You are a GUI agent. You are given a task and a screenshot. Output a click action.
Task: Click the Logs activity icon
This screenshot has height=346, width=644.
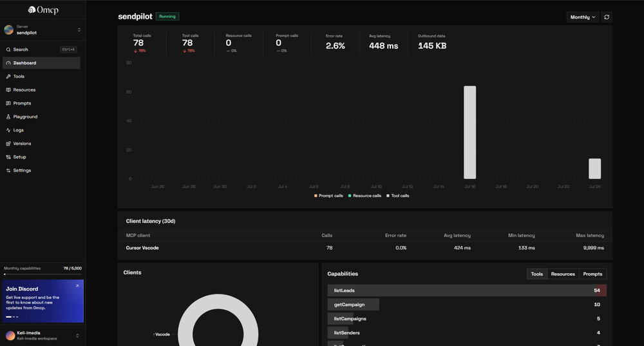click(x=8, y=130)
